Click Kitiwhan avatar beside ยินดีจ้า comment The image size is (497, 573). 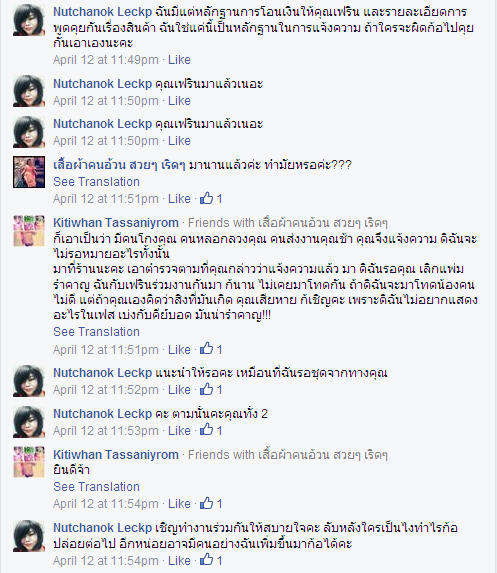29,462
